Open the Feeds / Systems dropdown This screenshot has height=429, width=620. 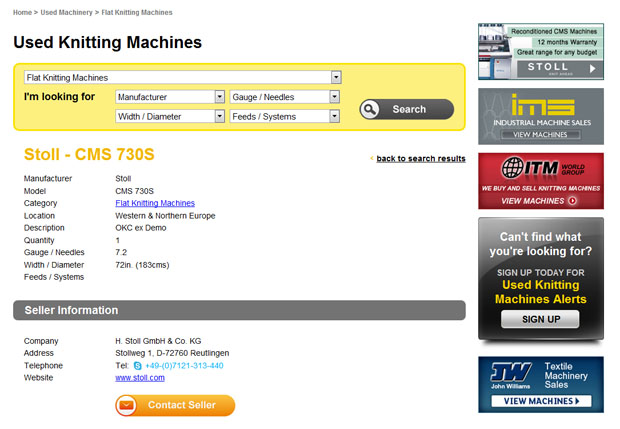tap(284, 116)
